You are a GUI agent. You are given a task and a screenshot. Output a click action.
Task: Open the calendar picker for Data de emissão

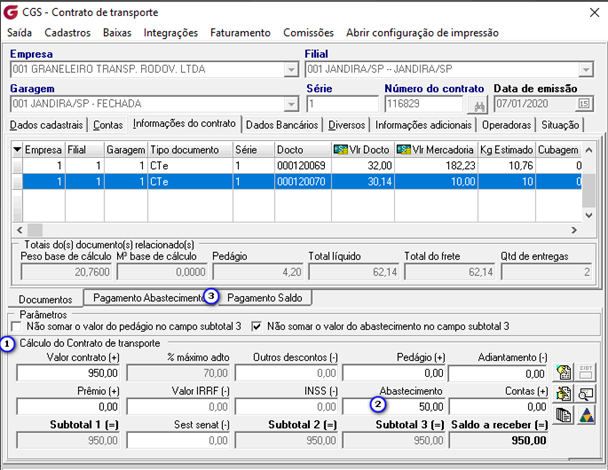[584, 104]
